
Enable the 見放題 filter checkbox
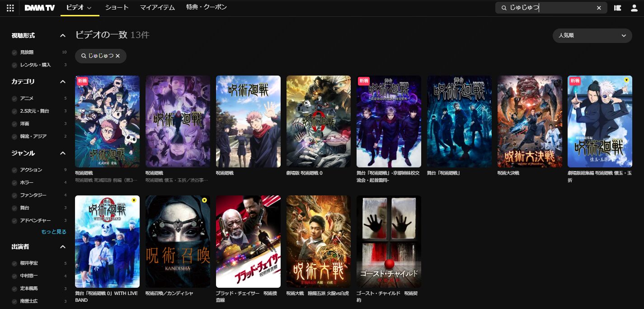[15, 52]
